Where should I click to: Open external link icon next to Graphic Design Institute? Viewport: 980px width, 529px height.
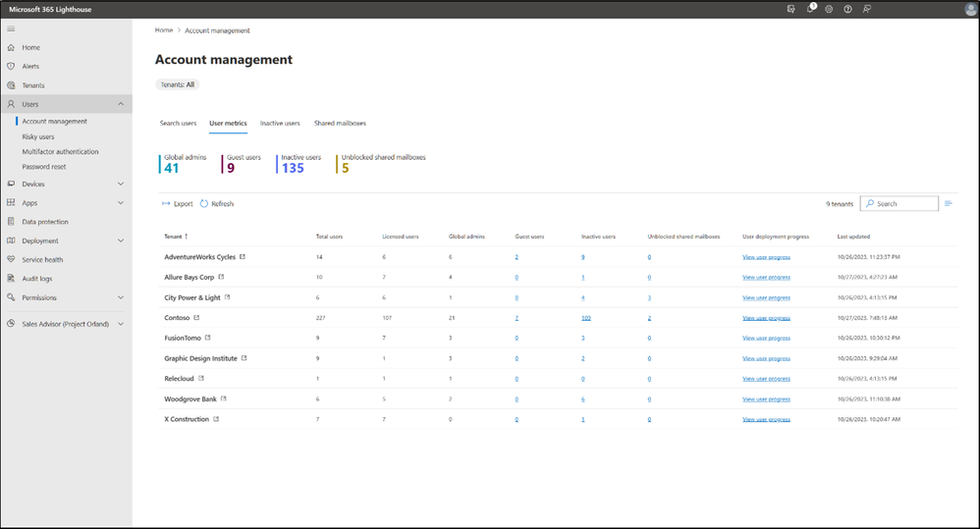click(245, 358)
